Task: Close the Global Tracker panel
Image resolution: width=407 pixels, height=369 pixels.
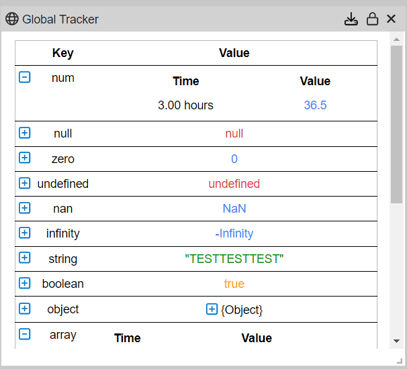Action: [391, 19]
